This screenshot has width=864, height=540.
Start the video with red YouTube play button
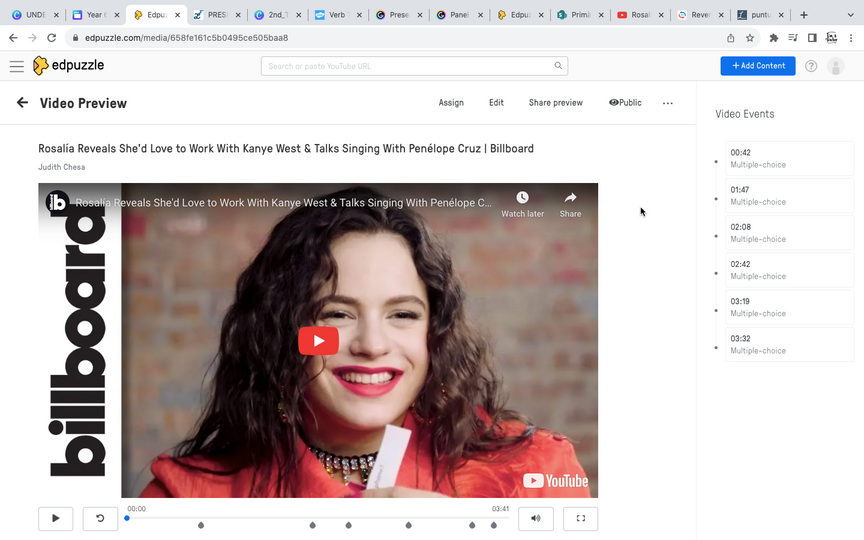[x=318, y=341]
